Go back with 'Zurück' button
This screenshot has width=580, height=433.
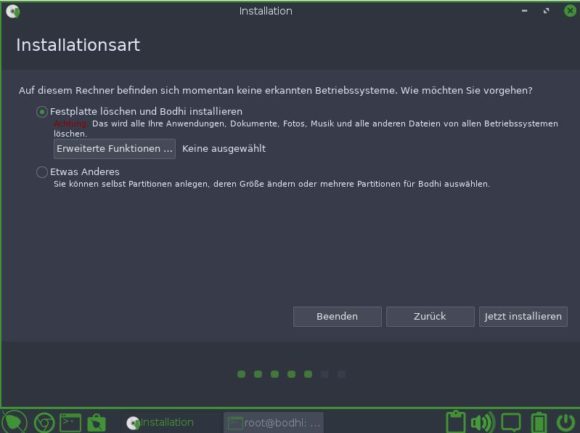pyautogui.click(x=430, y=317)
